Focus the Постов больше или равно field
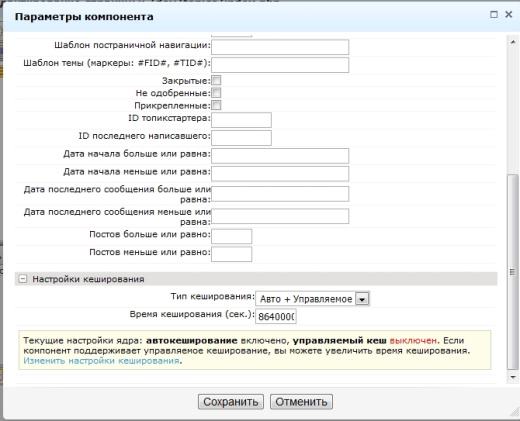The height and width of the screenshot is (421, 520). pos(232,236)
